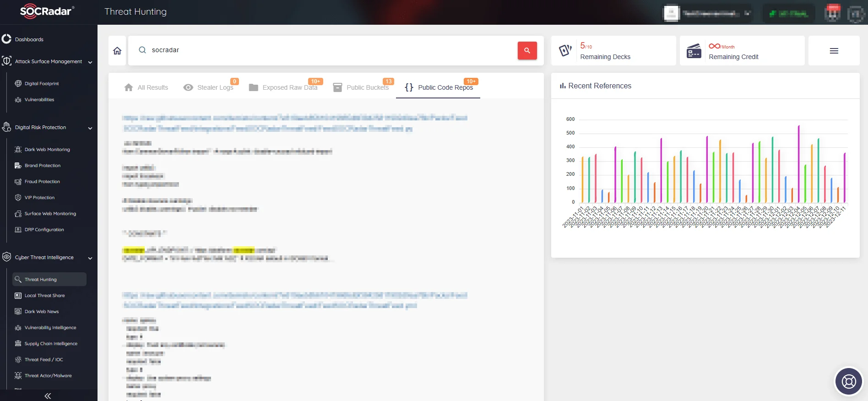Open Fraud Protection page
The image size is (868, 401).
[x=42, y=182]
